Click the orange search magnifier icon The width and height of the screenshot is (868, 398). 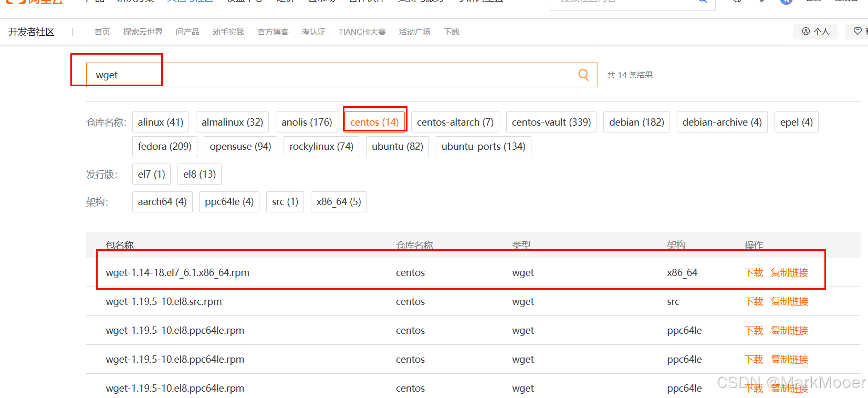pyautogui.click(x=583, y=75)
